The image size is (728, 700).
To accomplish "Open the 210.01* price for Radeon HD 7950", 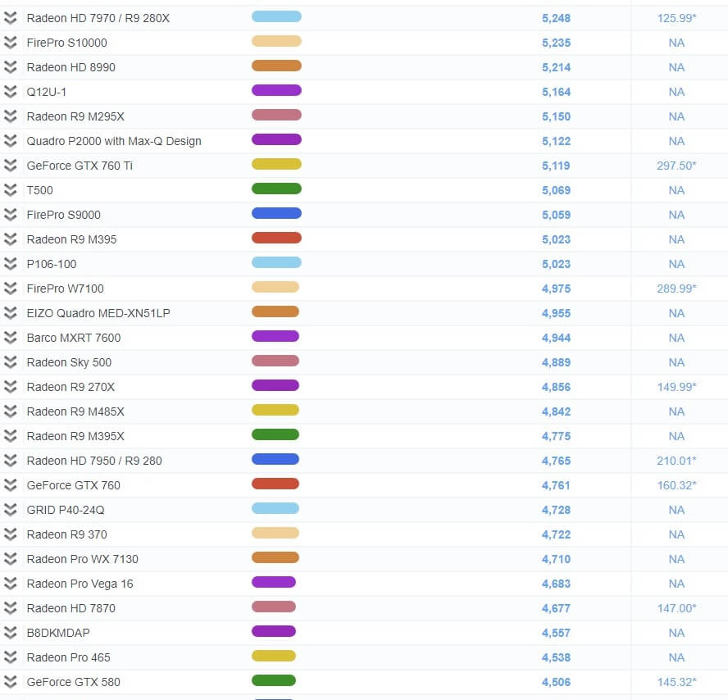I will click(676, 461).
